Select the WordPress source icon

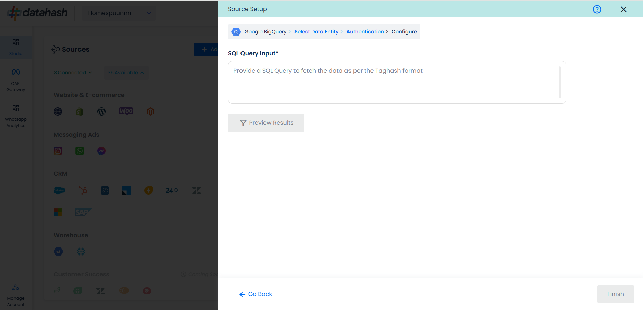[x=101, y=112]
